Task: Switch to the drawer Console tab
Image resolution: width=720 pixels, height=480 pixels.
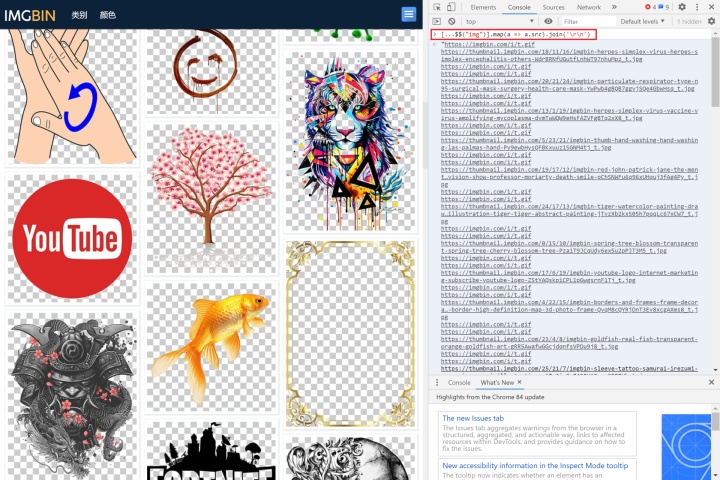Action: (459, 382)
